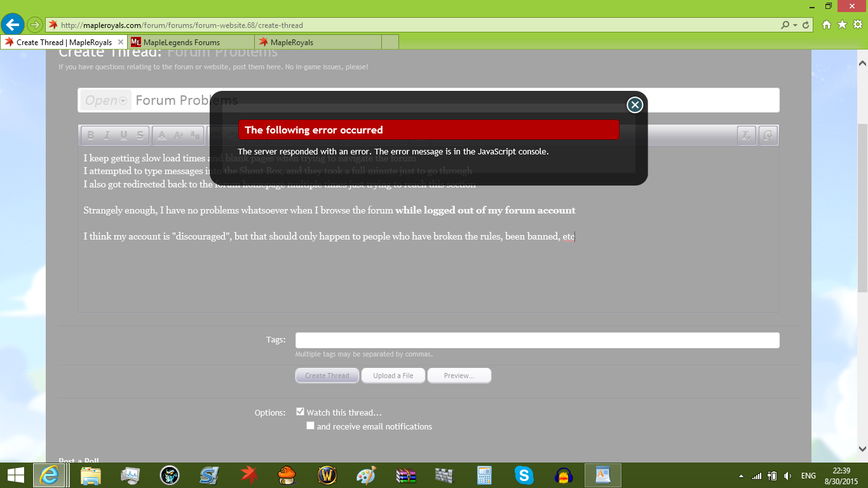Click the address bar search icon
Viewport: 868px width, 488px height.
785,25
